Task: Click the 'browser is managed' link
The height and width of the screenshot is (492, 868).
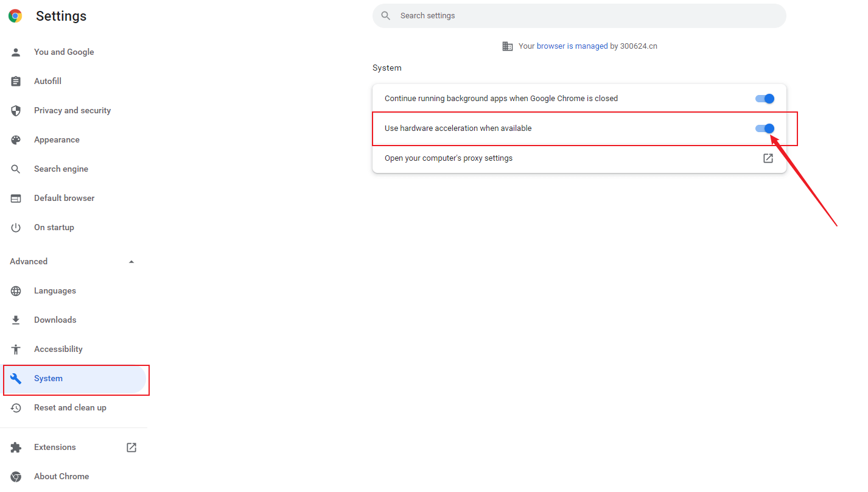Action: 572,46
